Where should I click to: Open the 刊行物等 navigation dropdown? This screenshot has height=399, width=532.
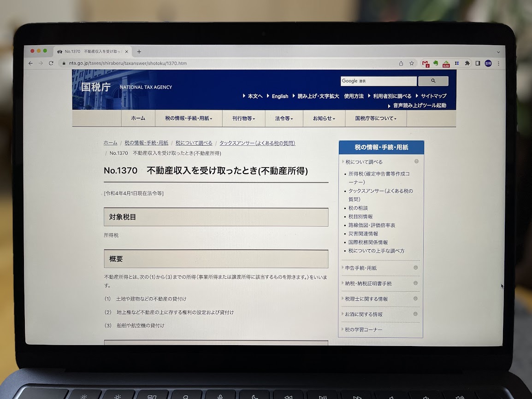pyautogui.click(x=244, y=118)
